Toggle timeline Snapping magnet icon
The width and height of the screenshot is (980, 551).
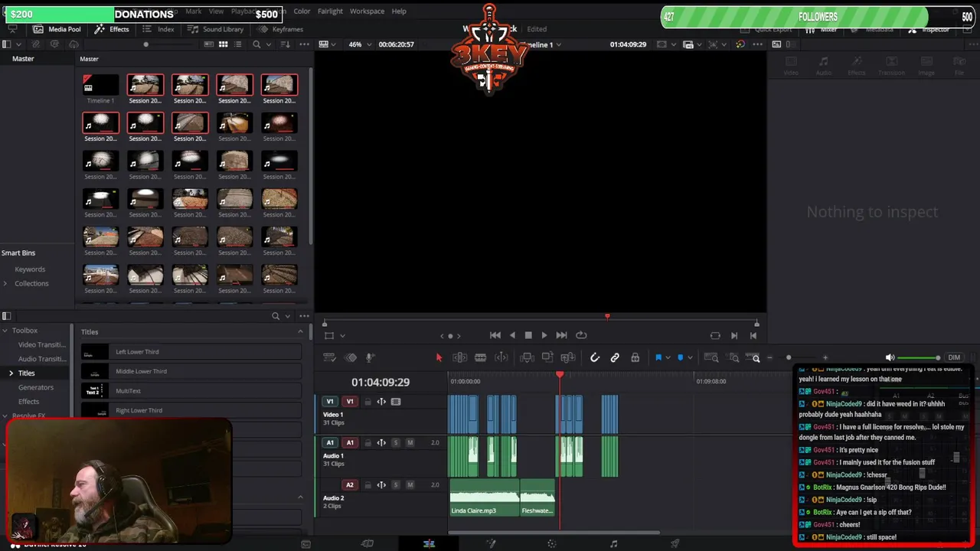594,357
